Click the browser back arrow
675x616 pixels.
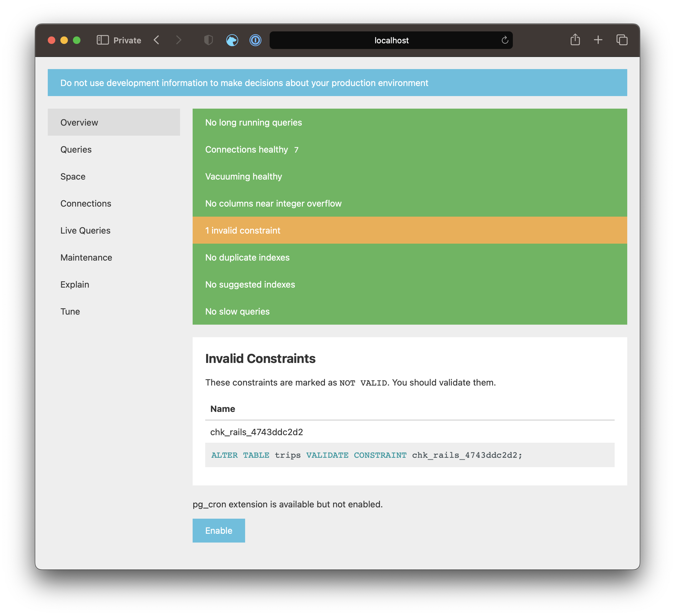(156, 40)
